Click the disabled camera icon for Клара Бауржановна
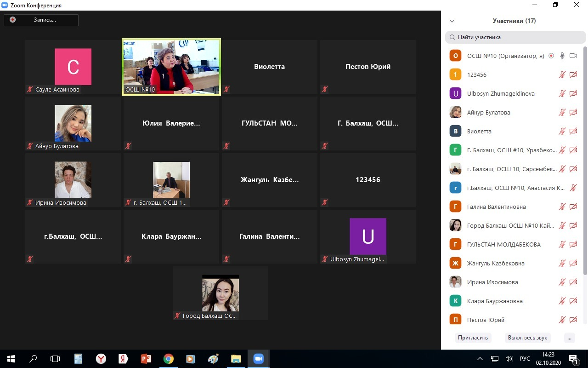 coord(573,301)
